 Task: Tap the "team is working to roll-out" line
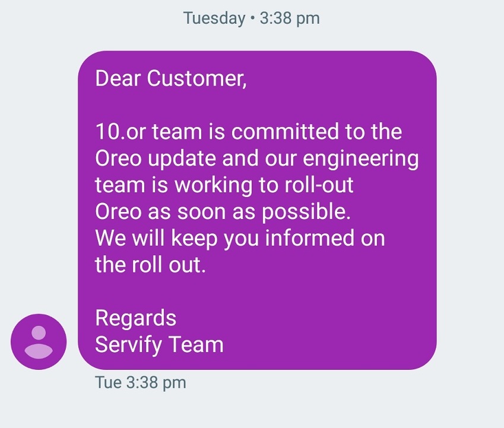coord(224,185)
